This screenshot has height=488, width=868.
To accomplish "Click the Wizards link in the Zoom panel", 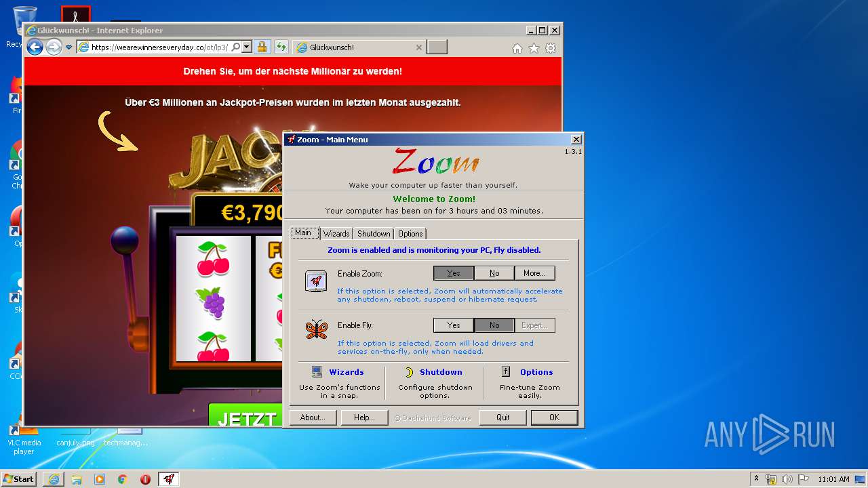I will (x=347, y=372).
